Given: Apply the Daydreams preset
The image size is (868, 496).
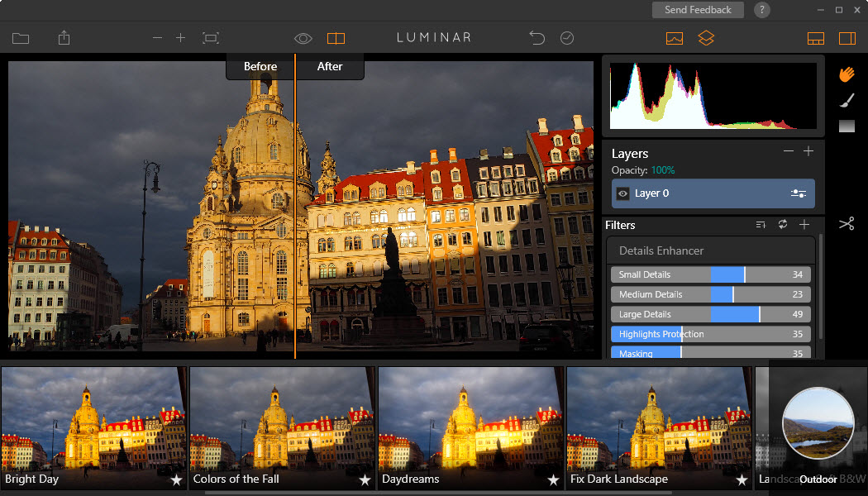Looking at the screenshot, I should (x=471, y=428).
